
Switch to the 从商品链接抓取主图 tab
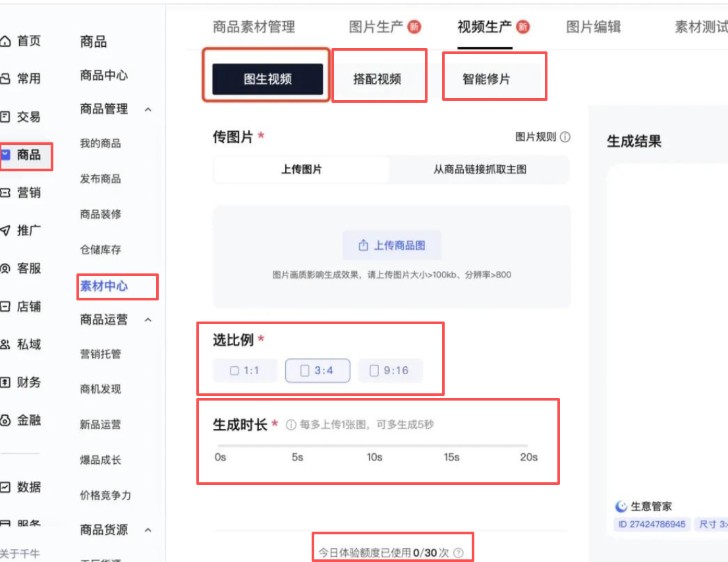[x=479, y=169]
